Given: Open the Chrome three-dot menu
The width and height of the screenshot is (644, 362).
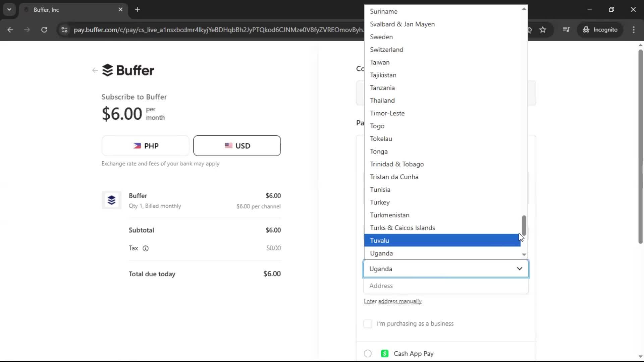Looking at the screenshot, I should tap(634, 30).
